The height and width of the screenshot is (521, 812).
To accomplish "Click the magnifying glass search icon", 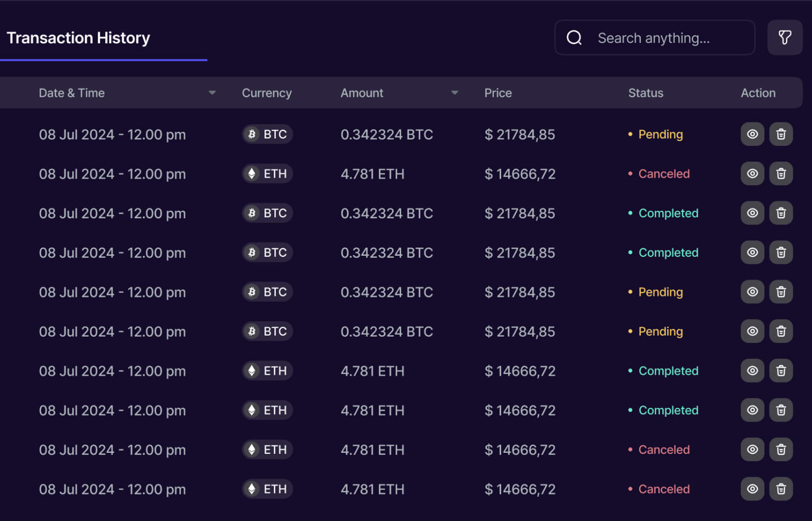I will 574,38.
